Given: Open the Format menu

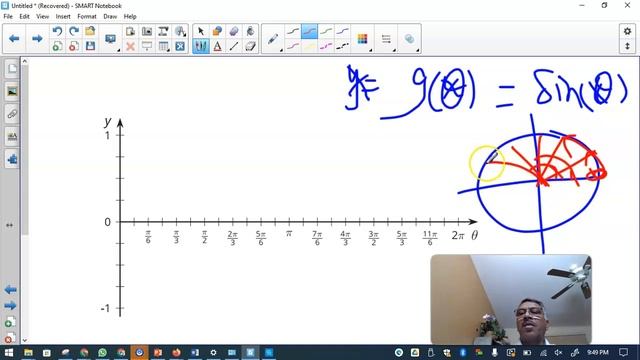Looking at the screenshot, I should [87, 16].
